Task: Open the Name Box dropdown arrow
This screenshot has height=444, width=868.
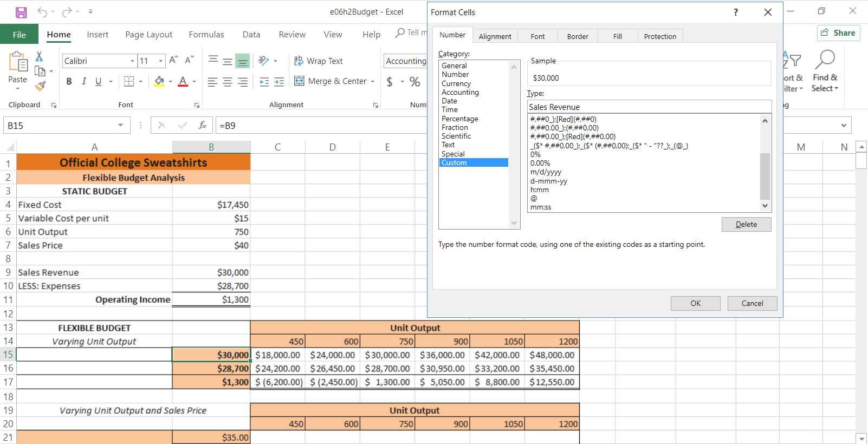Action: click(x=120, y=125)
